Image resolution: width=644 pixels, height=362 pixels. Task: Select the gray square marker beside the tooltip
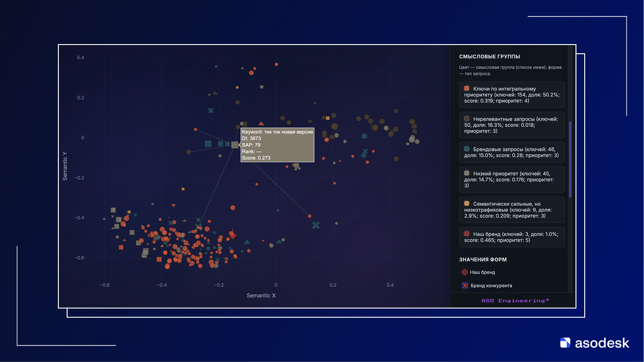[x=235, y=145]
